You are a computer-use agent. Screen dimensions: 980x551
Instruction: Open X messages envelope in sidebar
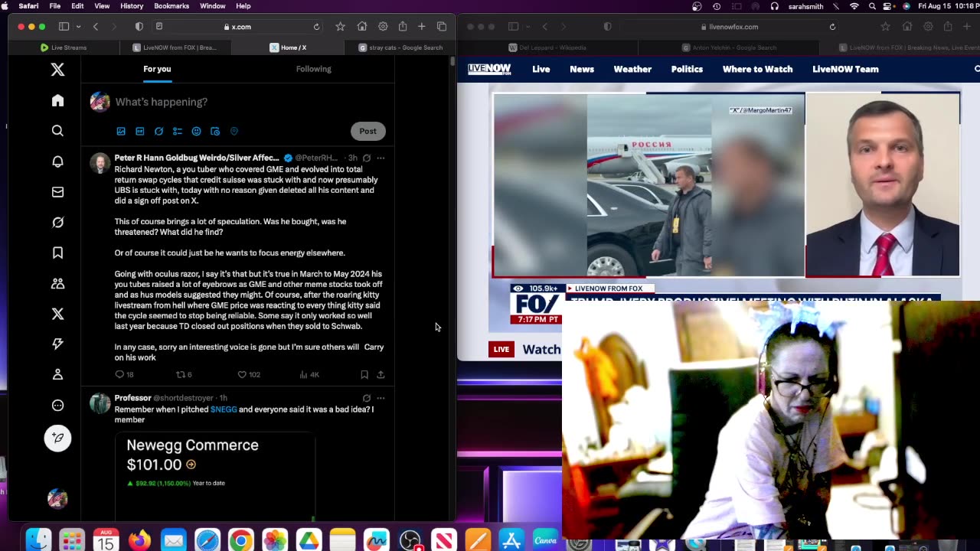pyautogui.click(x=57, y=192)
